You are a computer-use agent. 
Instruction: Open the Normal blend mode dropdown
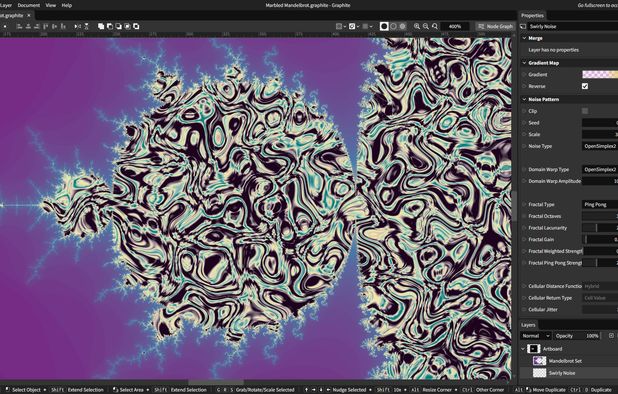coord(535,336)
